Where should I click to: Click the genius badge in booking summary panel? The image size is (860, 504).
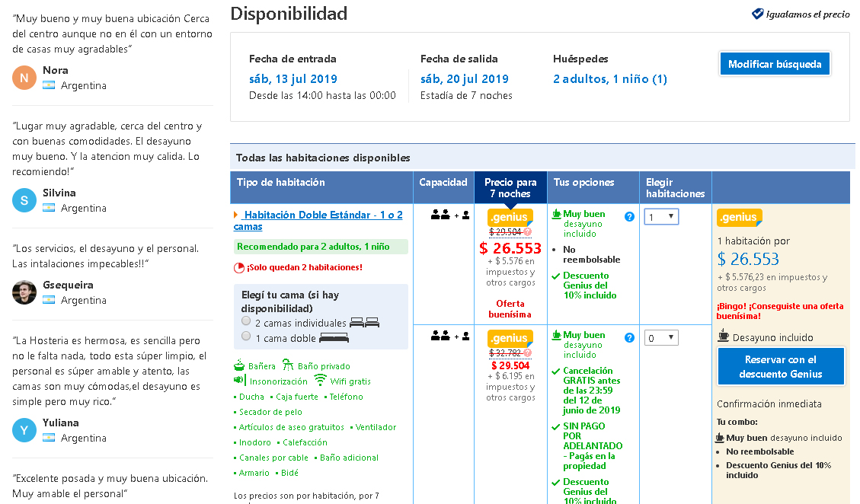click(740, 217)
